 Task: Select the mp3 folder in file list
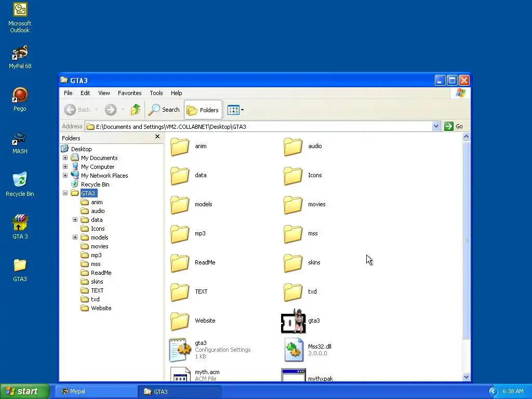[x=188, y=233]
